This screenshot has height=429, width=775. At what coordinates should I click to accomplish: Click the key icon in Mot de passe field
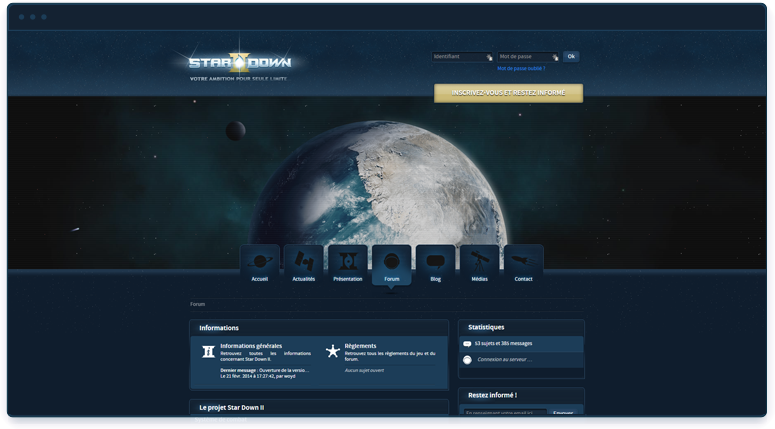(555, 57)
